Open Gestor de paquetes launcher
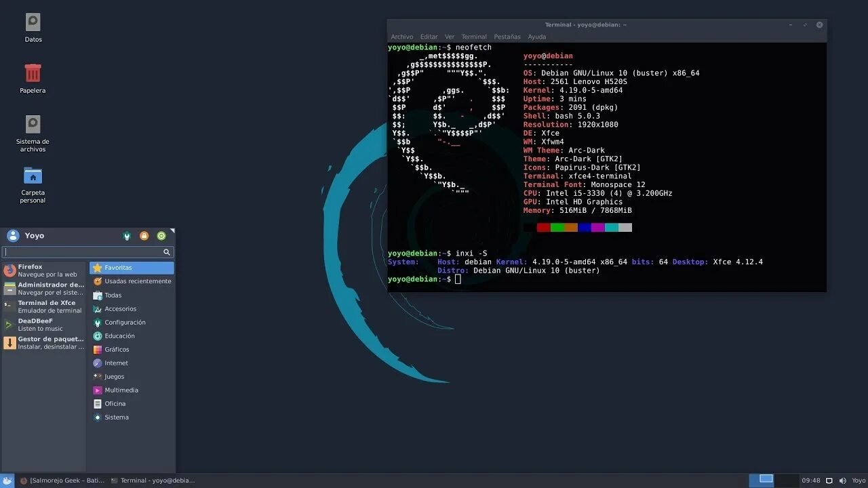 coord(44,343)
